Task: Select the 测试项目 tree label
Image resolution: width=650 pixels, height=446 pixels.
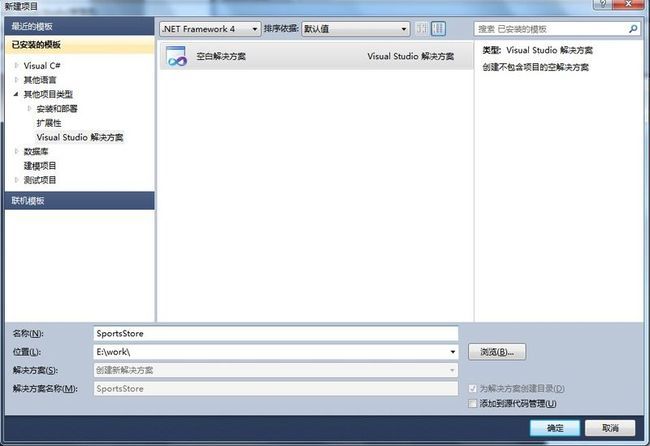Action: (x=40, y=180)
